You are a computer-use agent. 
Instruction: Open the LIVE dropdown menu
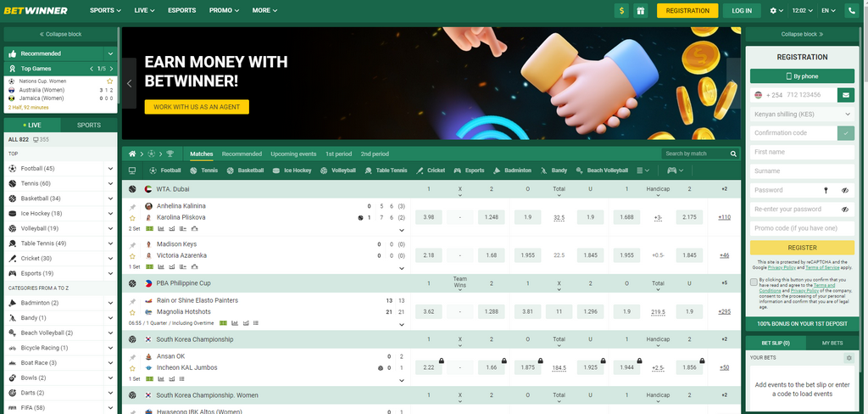click(x=144, y=10)
